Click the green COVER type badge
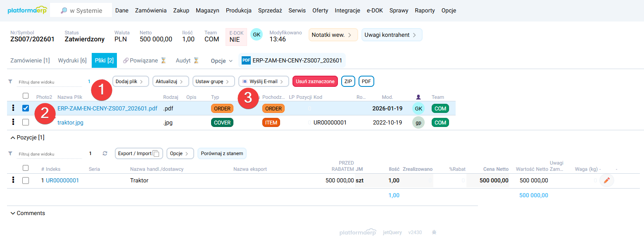Viewport: 644px width, 244px height. (x=222, y=122)
